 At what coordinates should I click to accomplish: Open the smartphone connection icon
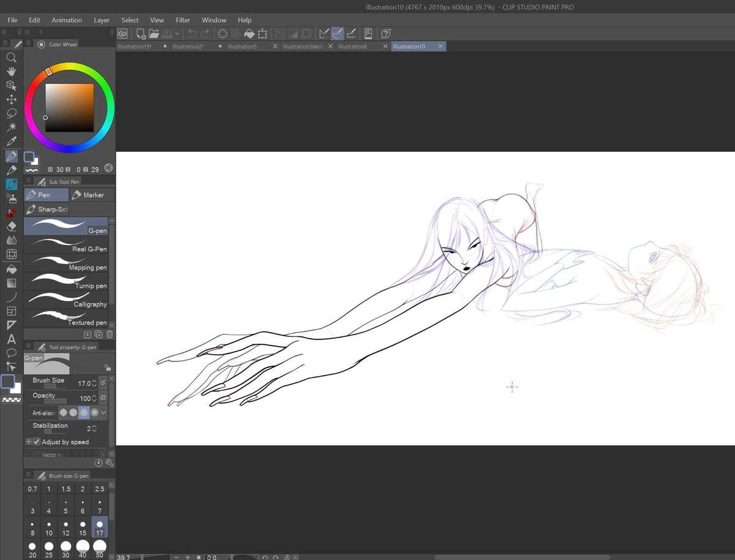(367, 34)
